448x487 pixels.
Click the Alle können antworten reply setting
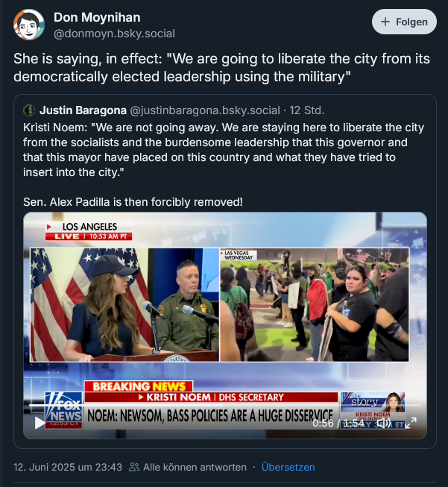tap(195, 467)
